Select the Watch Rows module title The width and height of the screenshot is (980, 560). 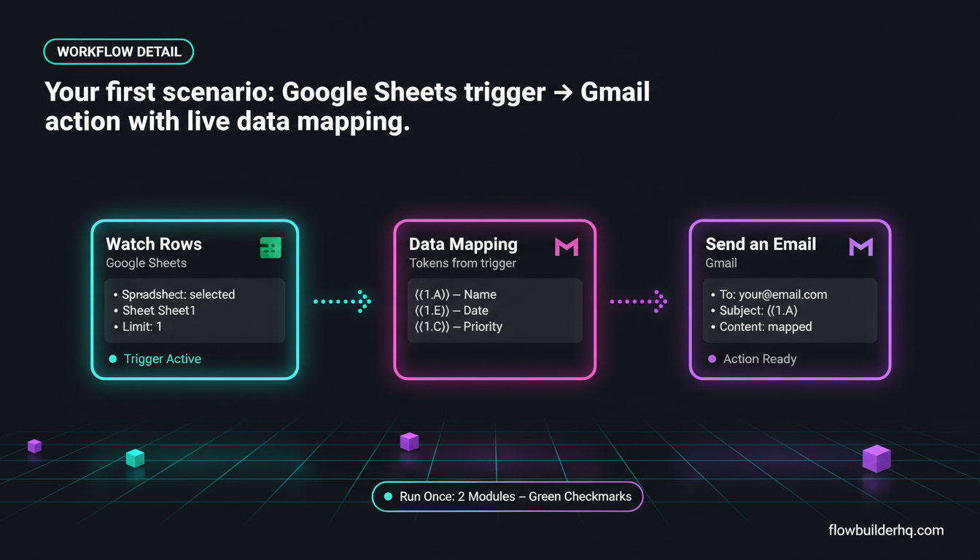[x=154, y=244]
